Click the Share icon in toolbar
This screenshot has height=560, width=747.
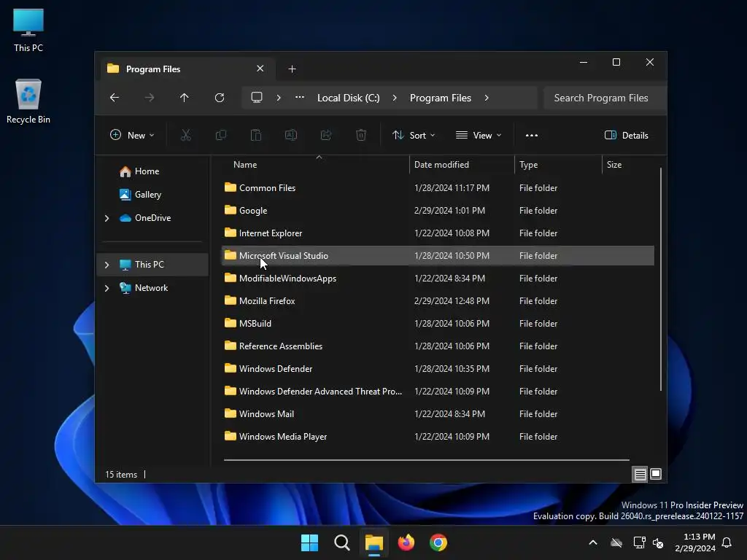click(326, 135)
